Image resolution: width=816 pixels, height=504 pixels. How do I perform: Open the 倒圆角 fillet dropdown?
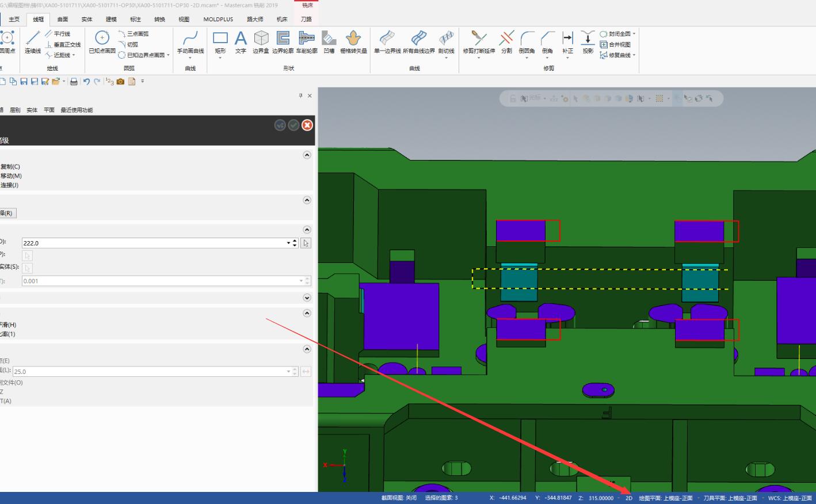527,58
